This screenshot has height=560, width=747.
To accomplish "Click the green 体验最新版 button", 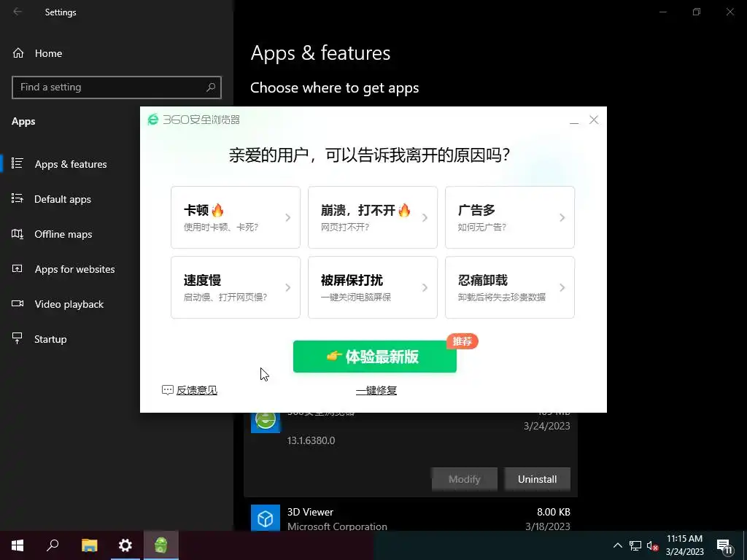I will (374, 356).
